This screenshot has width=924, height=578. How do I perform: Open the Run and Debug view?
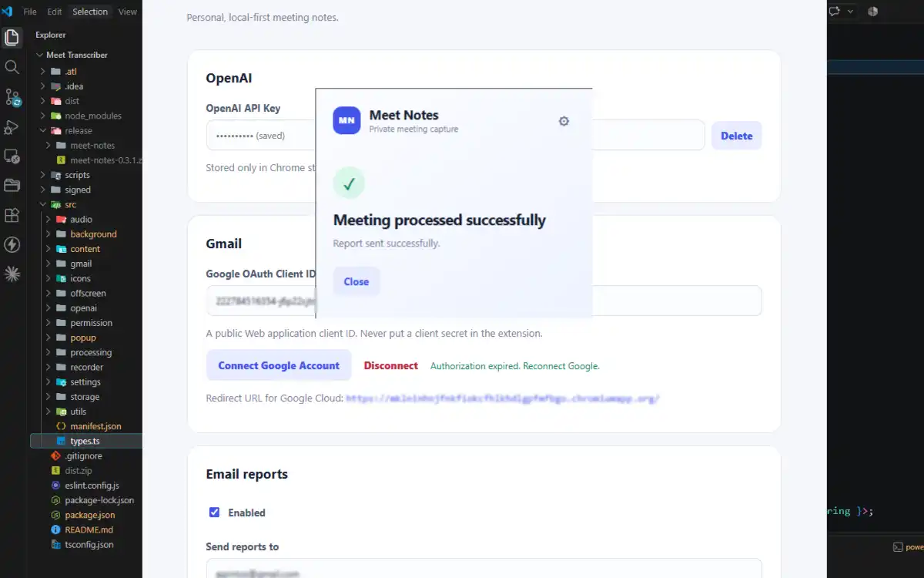(x=12, y=127)
